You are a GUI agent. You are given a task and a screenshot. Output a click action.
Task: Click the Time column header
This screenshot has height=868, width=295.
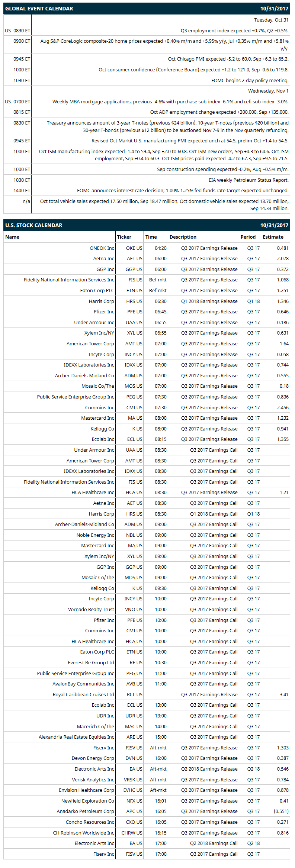[151, 237]
